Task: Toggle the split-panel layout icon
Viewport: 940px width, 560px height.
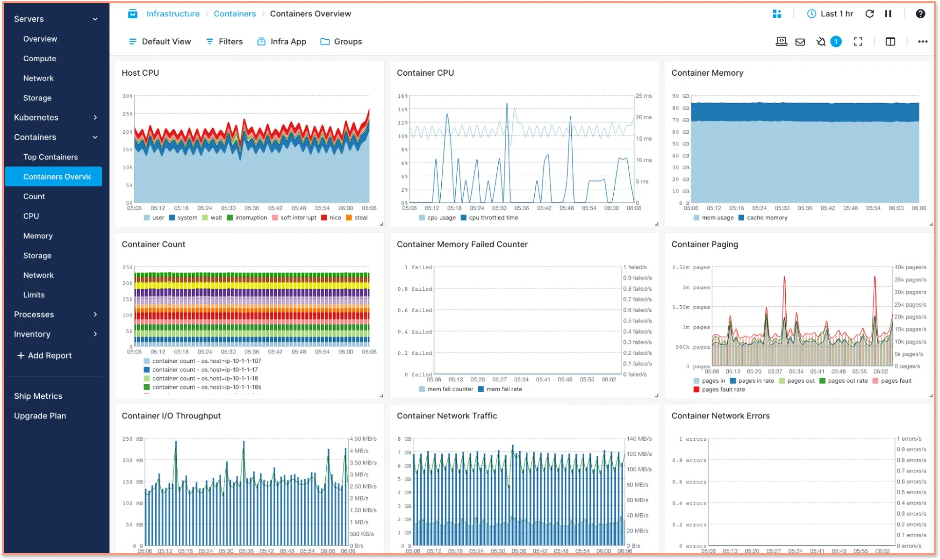Action: point(890,42)
